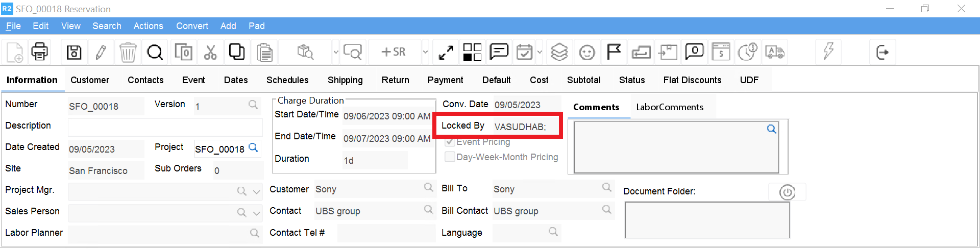Screen dimensions: 980x249
Task: Toggle the Day-Week-Month Pricing checkbox
Action: (x=450, y=157)
